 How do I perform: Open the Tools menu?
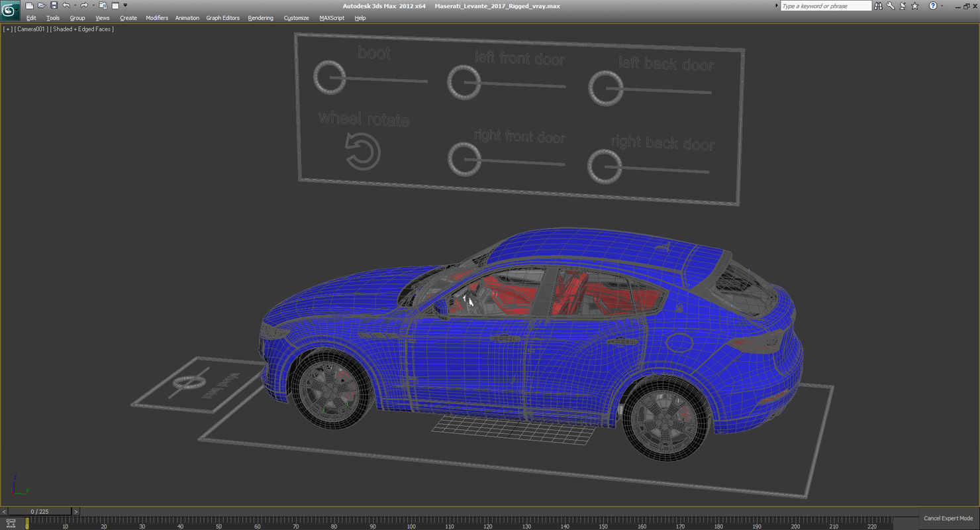53,18
